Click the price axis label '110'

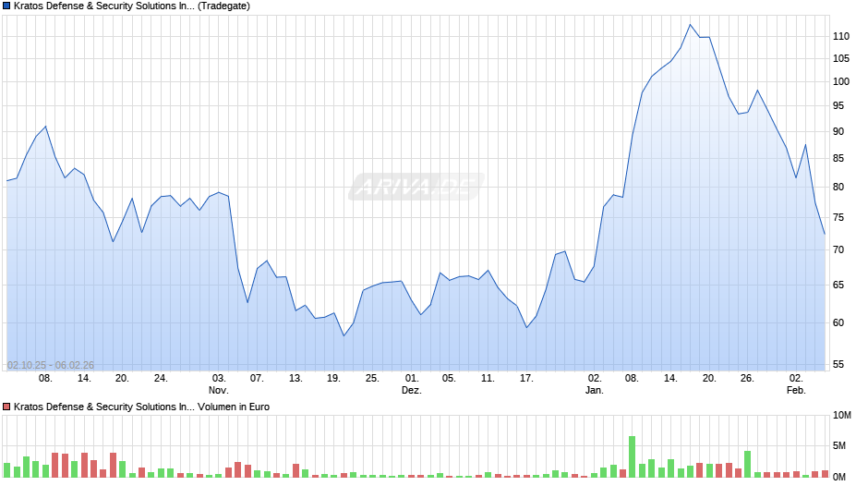[841, 37]
